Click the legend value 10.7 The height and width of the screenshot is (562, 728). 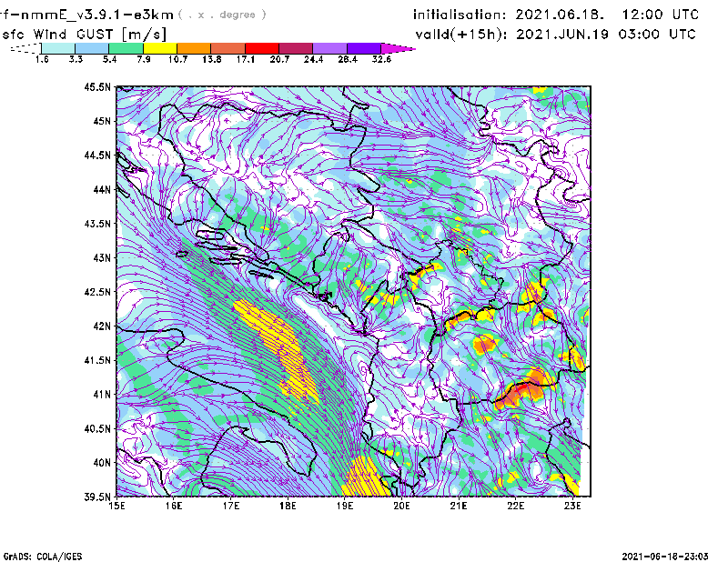[177, 59]
